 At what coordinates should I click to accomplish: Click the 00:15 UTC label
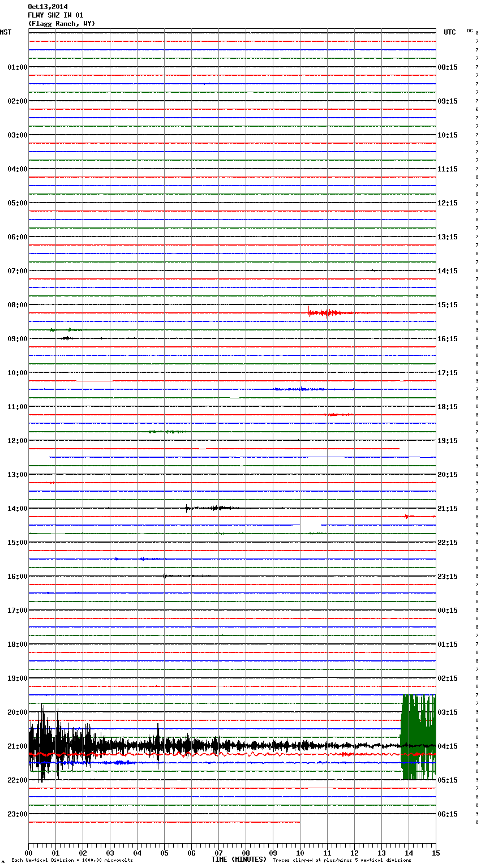(x=448, y=611)
